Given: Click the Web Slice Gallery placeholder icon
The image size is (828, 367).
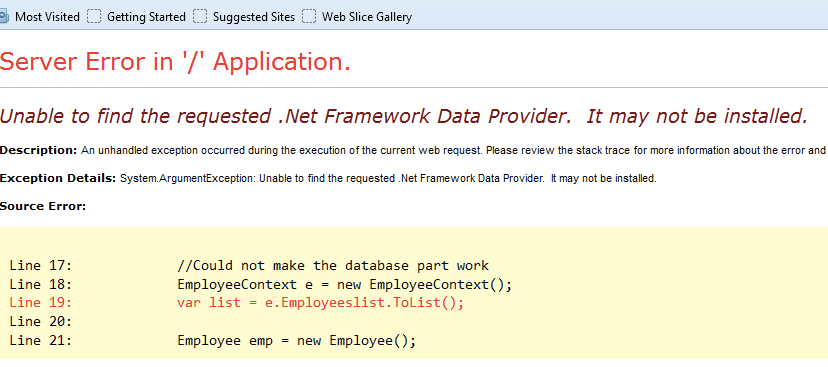Looking at the screenshot, I should pyautogui.click(x=309, y=17).
